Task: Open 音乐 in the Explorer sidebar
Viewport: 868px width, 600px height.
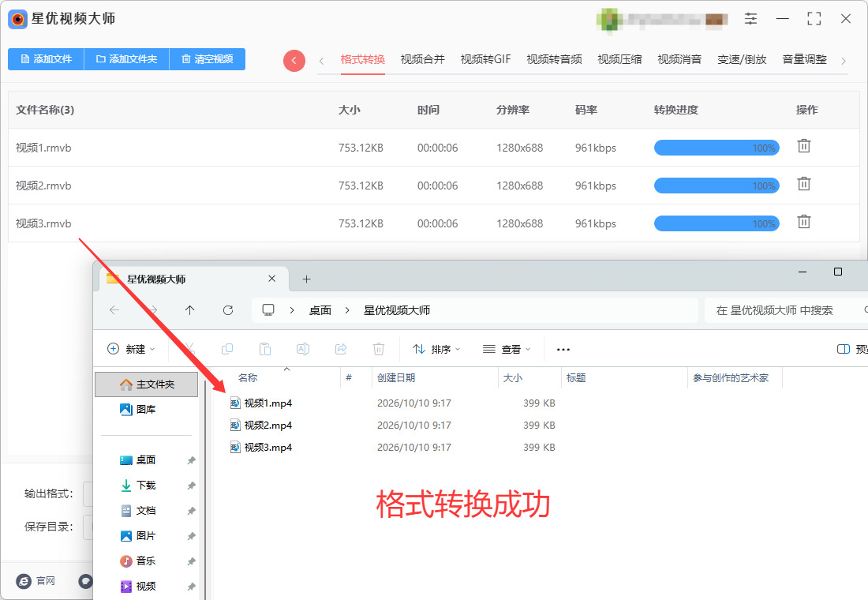Action: [x=146, y=561]
